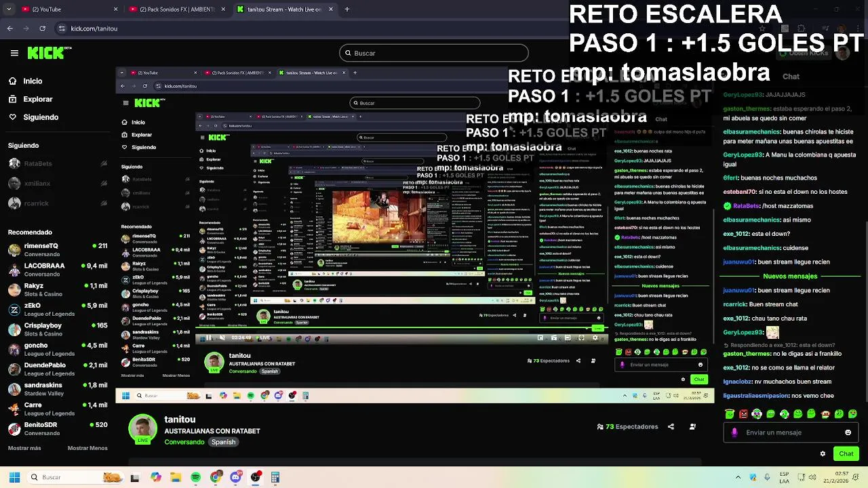Image resolution: width=868 pixels, height=488 pixels.
Task: Go back using the main browser's back arrow
Action: [x=10, y=28]
